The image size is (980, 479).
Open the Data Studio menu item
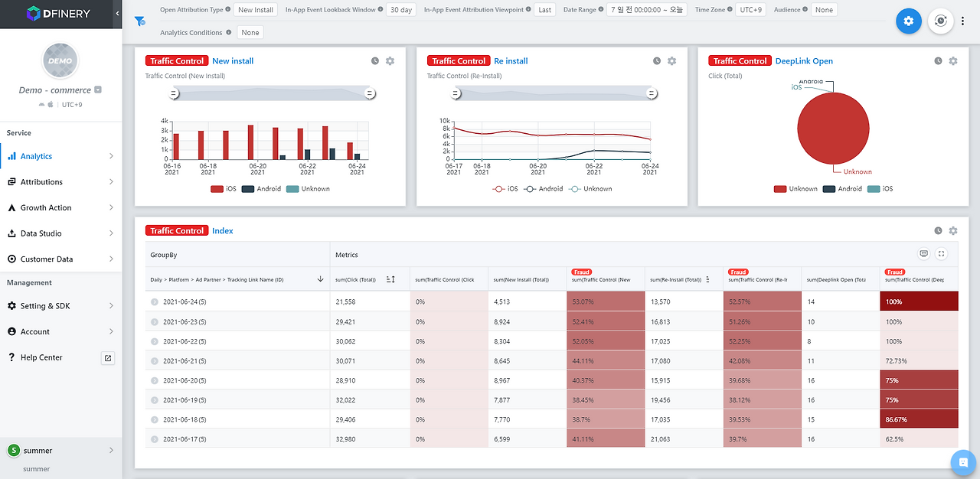(61, 233)
